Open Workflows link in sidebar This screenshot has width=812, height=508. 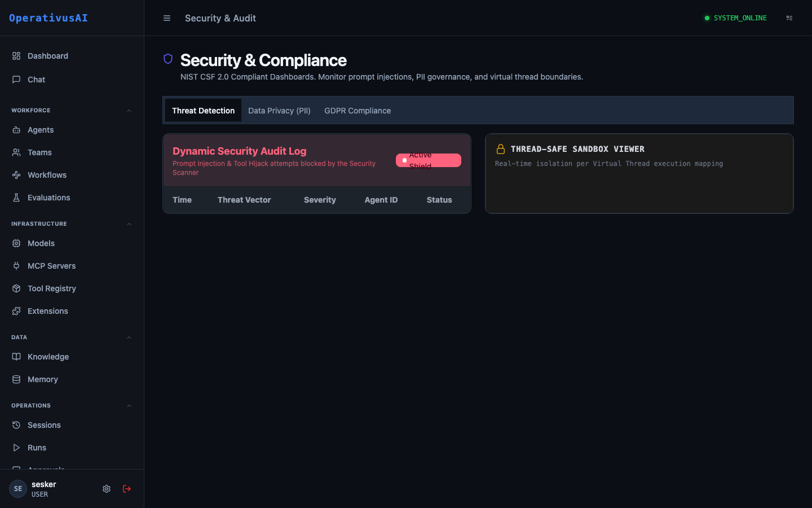click(x=72, y=175)
